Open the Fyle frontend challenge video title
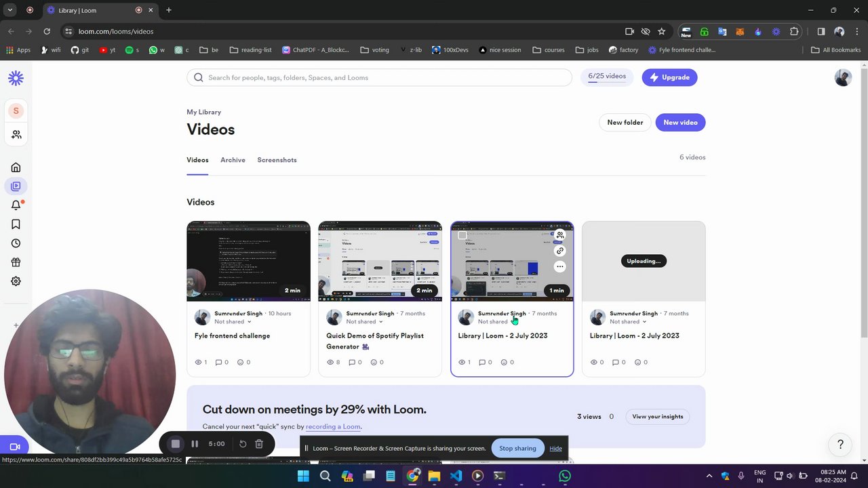 pyautogui.click(x=232, y=335)
